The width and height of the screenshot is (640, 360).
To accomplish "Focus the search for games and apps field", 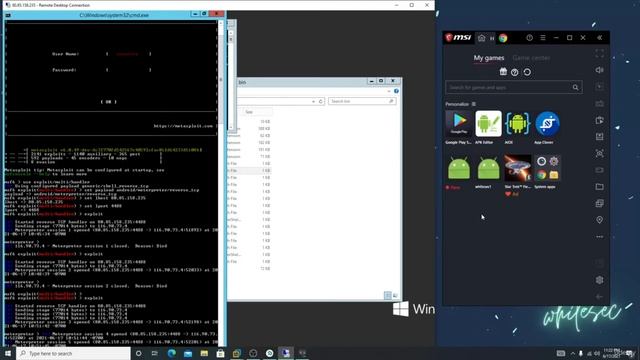I will [513, 87].
